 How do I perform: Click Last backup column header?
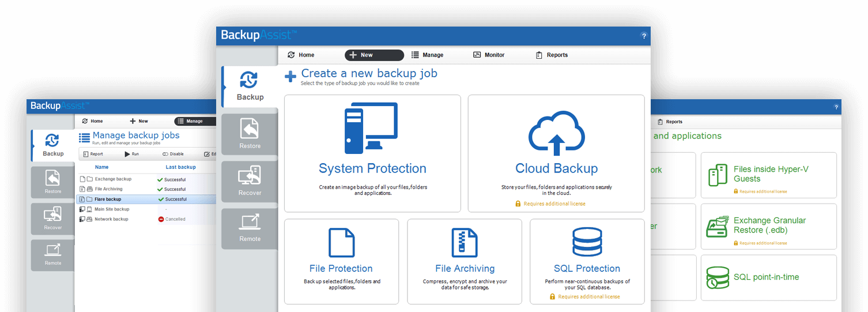pyautogui.click(x=180, y=167)
